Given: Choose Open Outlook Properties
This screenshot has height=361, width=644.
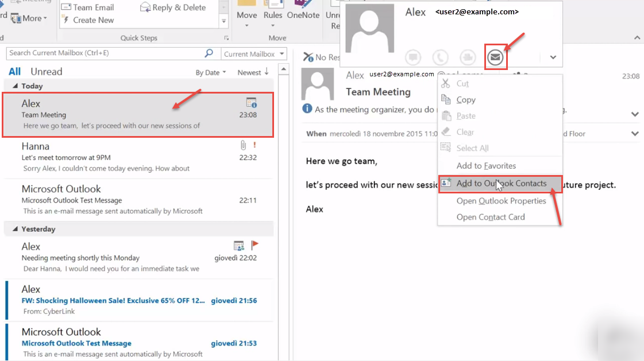Looking at the screenshot, I should pos(500,201).
